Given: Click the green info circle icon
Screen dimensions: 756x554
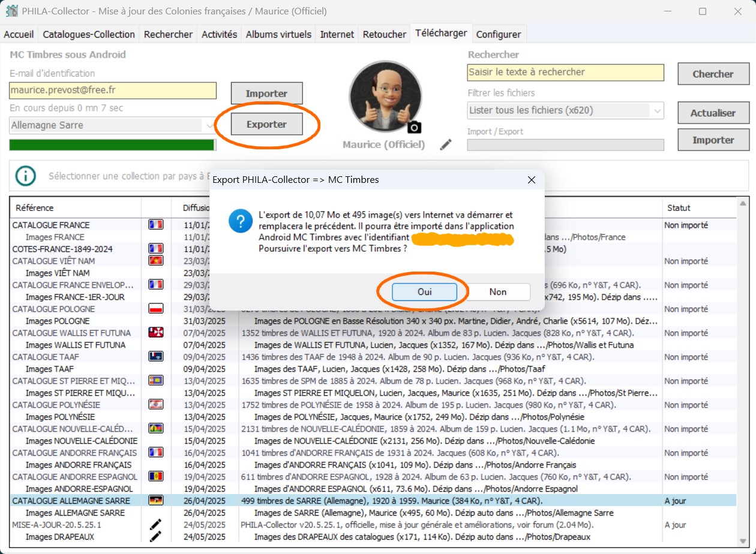Looking at the screenshot, I should [x=26, y=176].
